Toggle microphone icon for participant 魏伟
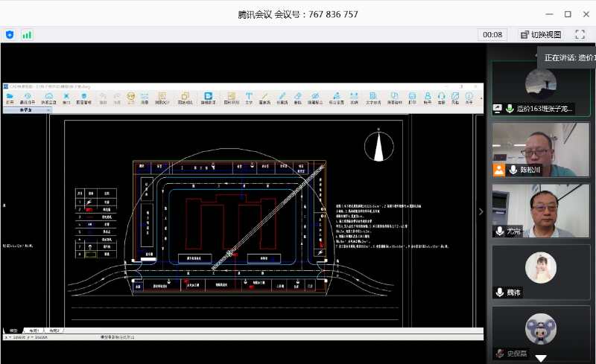 coord(499,293)
